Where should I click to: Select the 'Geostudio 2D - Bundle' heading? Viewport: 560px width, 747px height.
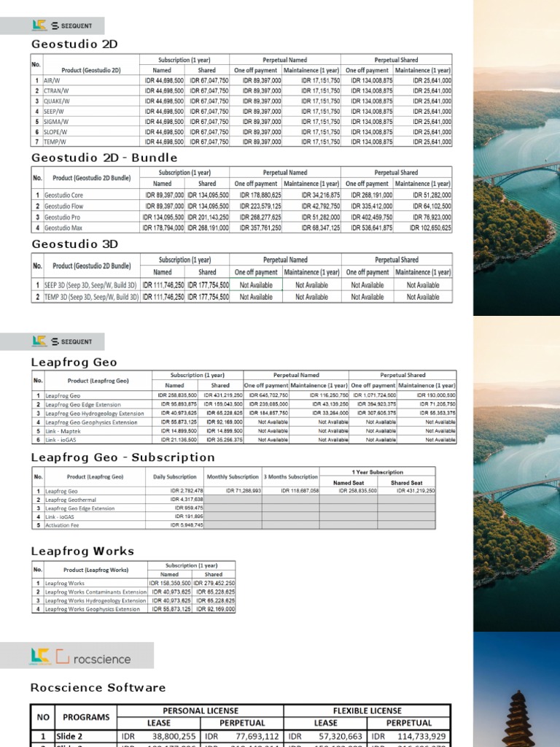pyautogui.click(x=104, y=158)
